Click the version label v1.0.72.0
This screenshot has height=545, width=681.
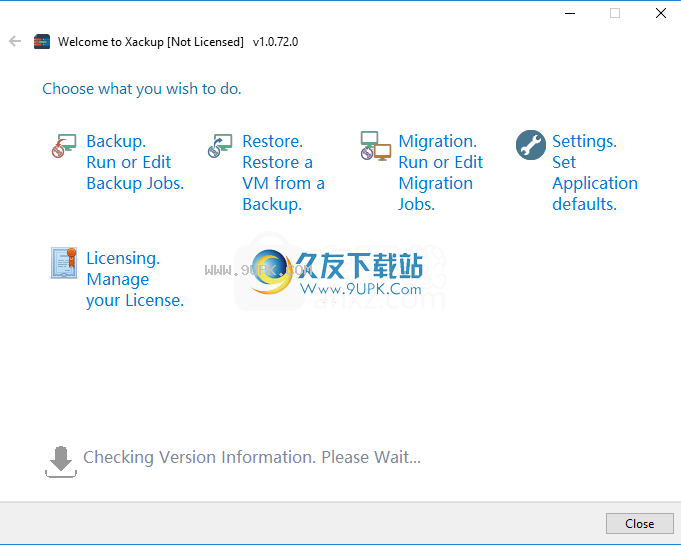275,42
